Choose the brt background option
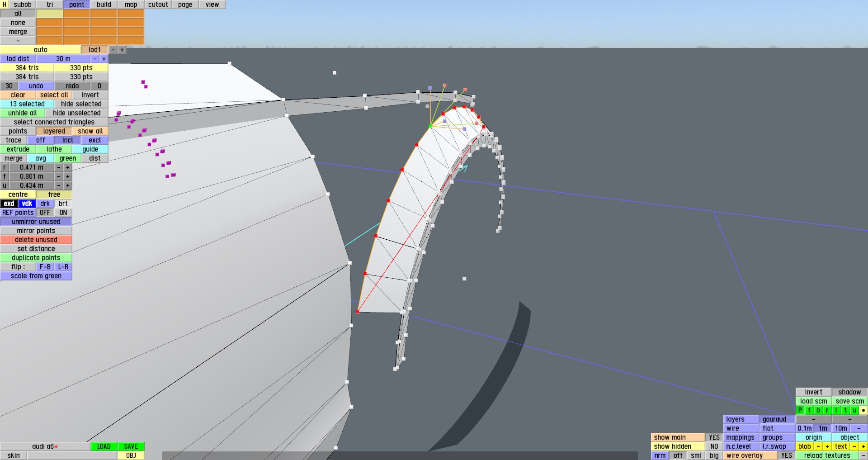 pyautogui.click(x=63, y=204)
